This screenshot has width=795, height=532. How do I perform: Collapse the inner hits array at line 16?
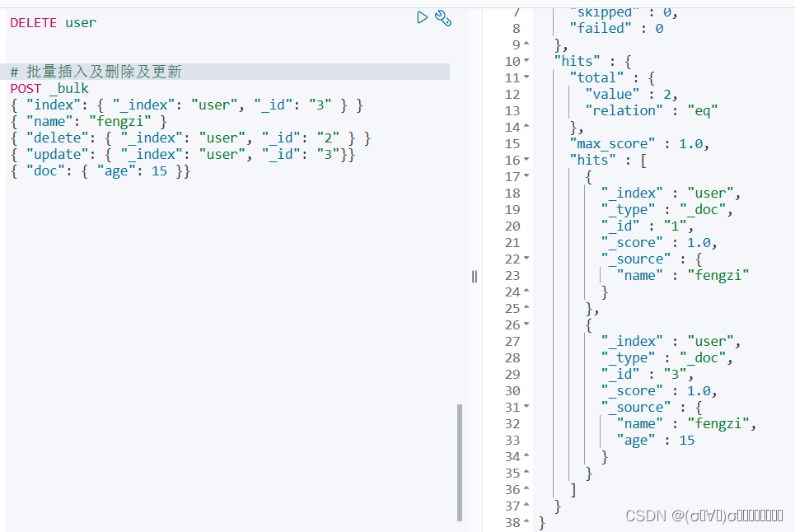point(526,160)
